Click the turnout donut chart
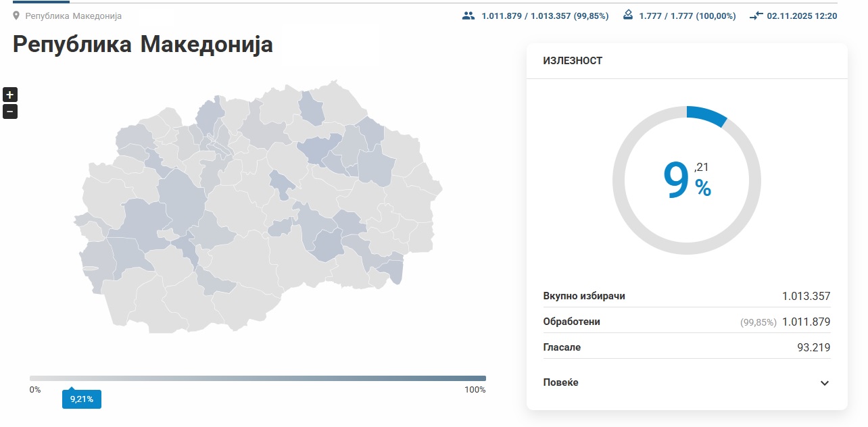Viewport: 868px width, 427px height. (x=687, y=180)
